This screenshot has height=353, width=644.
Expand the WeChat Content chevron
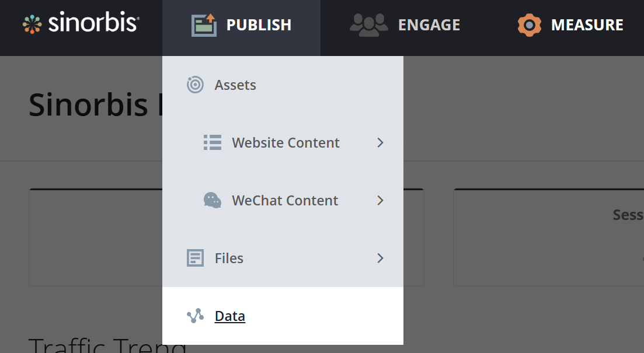(380, 200)
